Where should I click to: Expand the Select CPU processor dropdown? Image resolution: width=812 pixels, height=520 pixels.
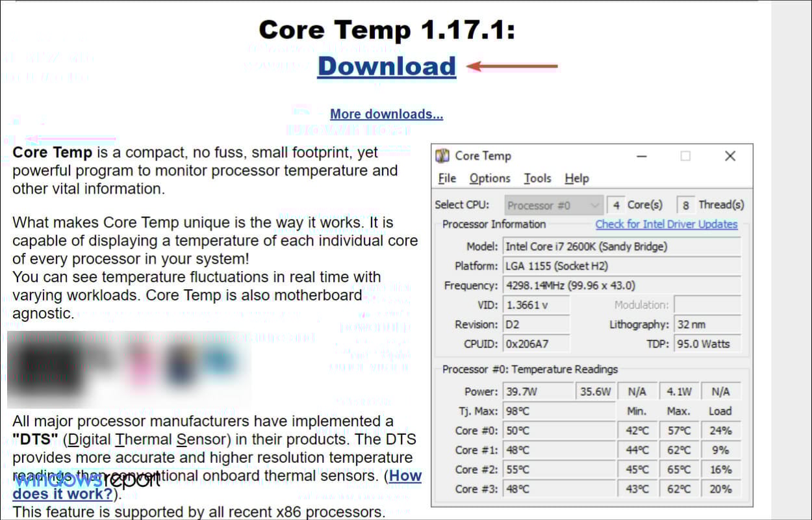553,204
